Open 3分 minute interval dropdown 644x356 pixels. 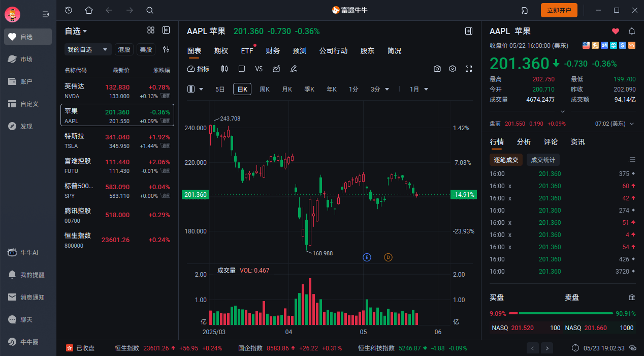click(x=379, y=89)
